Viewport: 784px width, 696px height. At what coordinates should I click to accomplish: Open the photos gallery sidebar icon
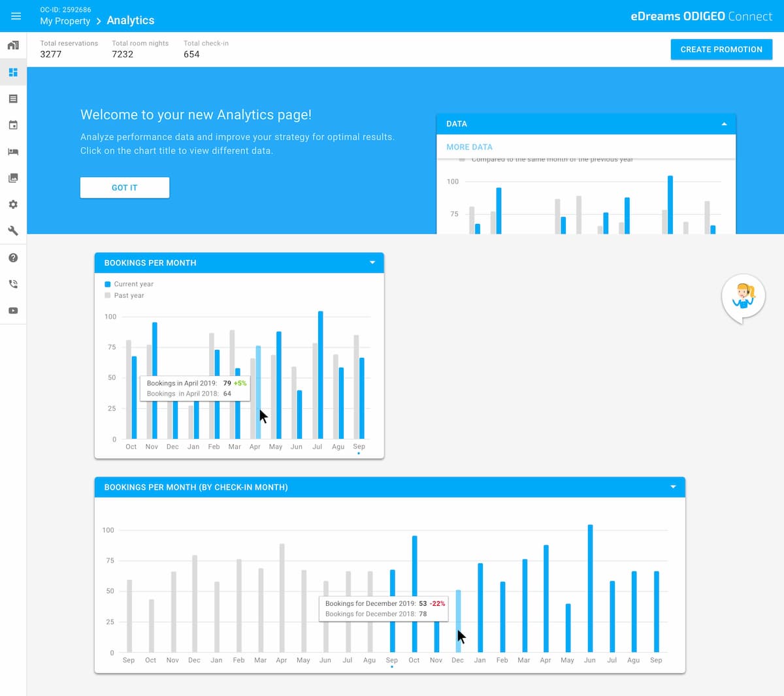[x=13, y=178]
